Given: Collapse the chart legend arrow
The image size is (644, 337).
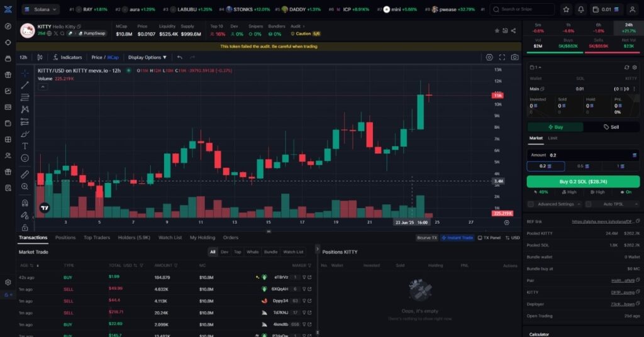Looking at the screenshot, I should [x=43, y=87].
